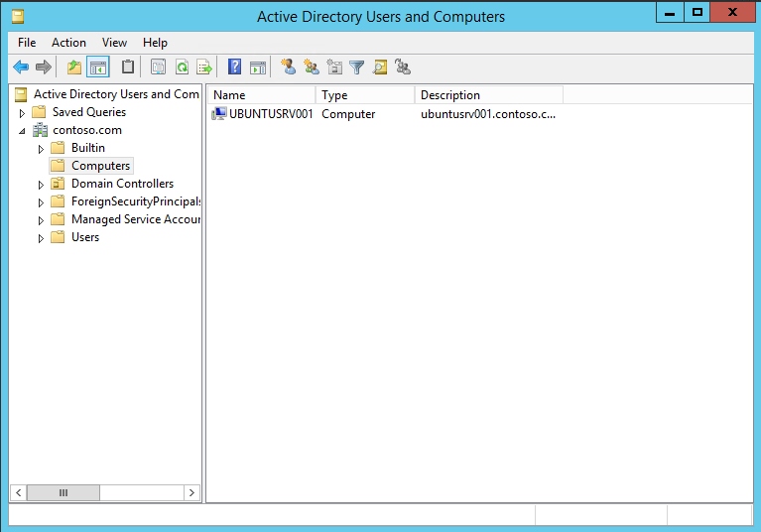Open the Action menu

(x=68, y=43)
